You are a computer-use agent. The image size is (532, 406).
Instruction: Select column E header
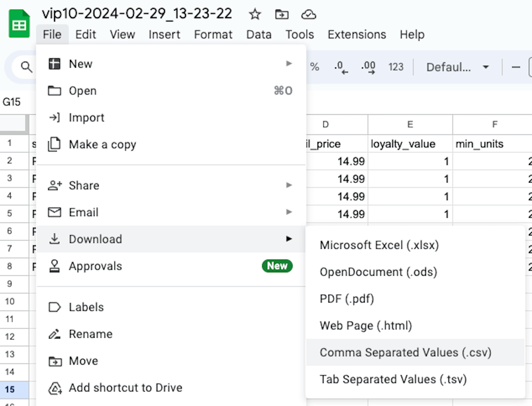pos(410,125)
